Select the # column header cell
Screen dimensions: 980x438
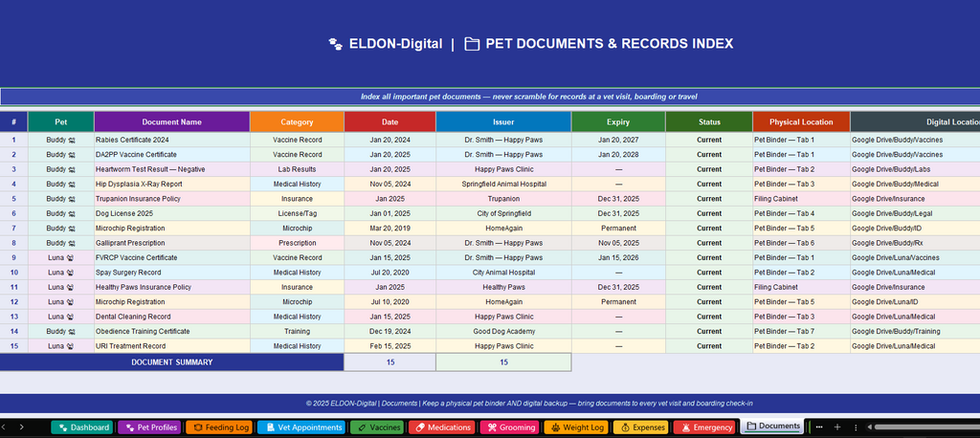(x=13, y=121)
